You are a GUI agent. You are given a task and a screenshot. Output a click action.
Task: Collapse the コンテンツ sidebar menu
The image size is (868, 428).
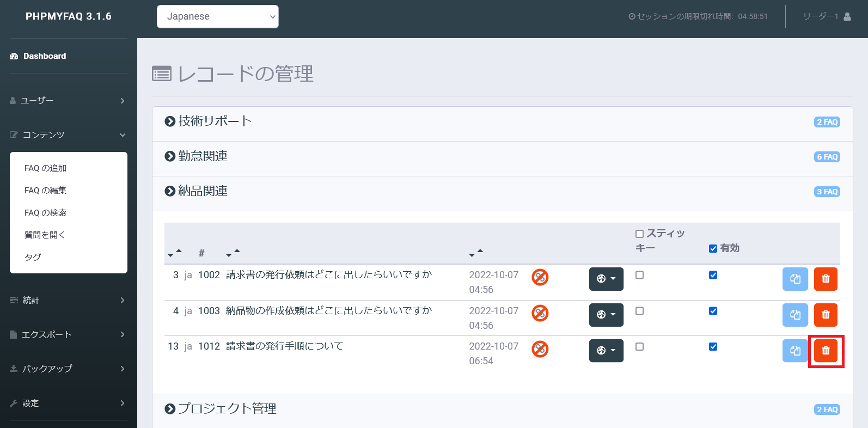click(69, 134)
